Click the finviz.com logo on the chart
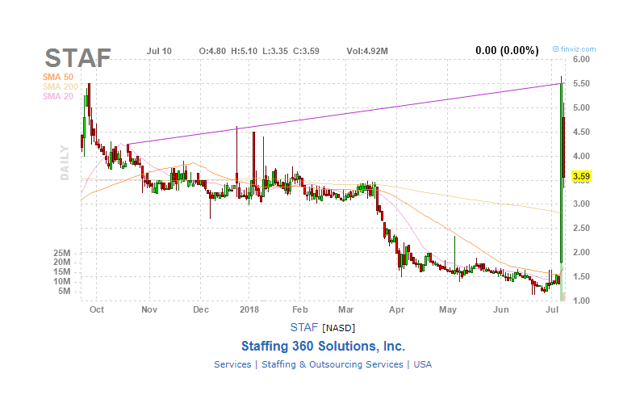 [x=574, y=49]
